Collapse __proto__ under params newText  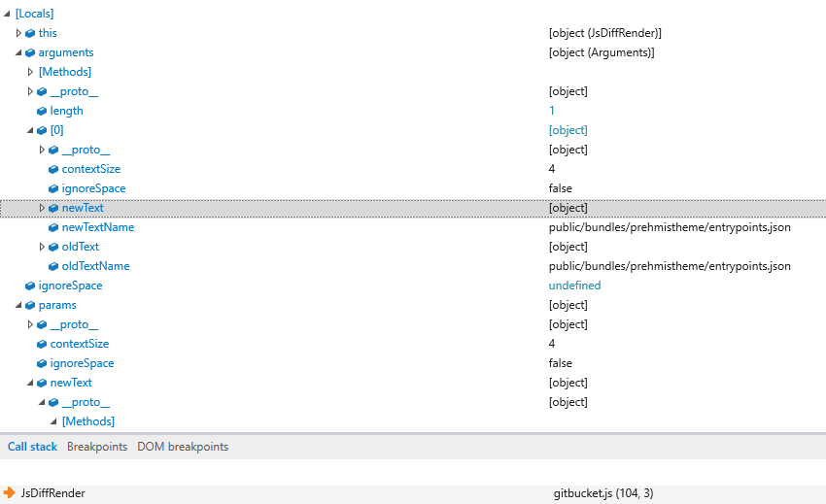(x=42, y=402)
